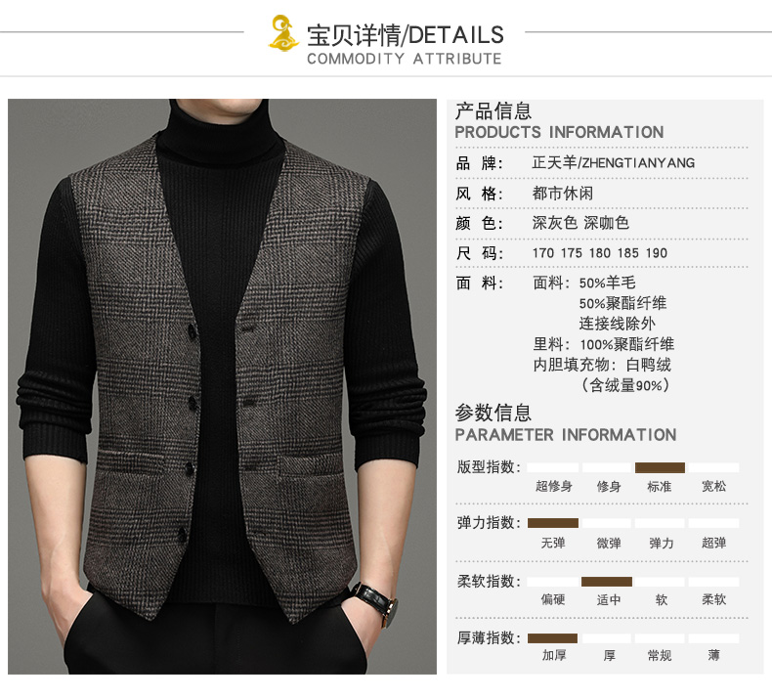
Task: Click the 参数信息 section heading
Action: 493,413
